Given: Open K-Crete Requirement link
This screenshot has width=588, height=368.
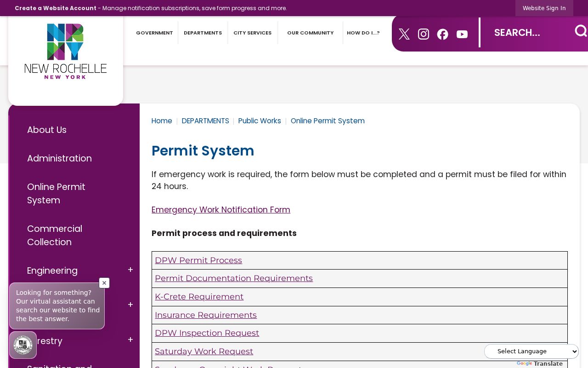Looking at the screenshot, I should click(199, 297).
